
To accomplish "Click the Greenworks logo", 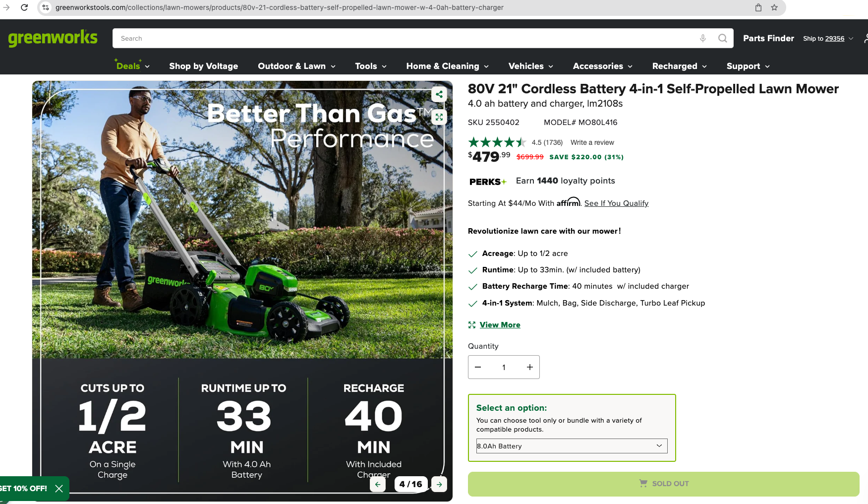I will 53,38.
